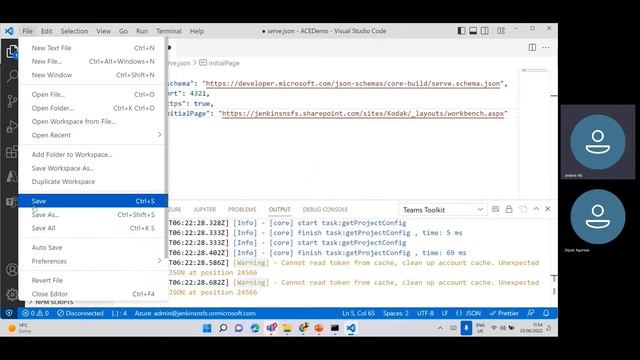
Task: Open the Teams Toolkit view in activity bar
Action: click(x=11, y=202)
